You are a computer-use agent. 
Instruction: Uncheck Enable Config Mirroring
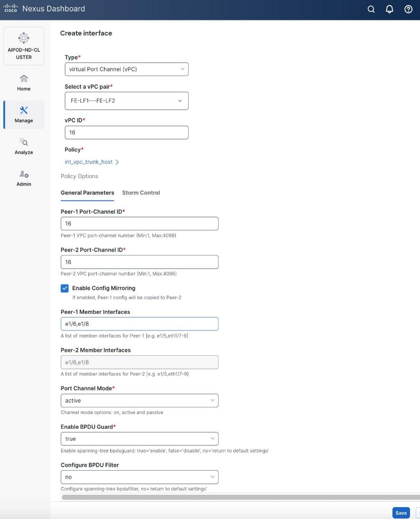65,288
